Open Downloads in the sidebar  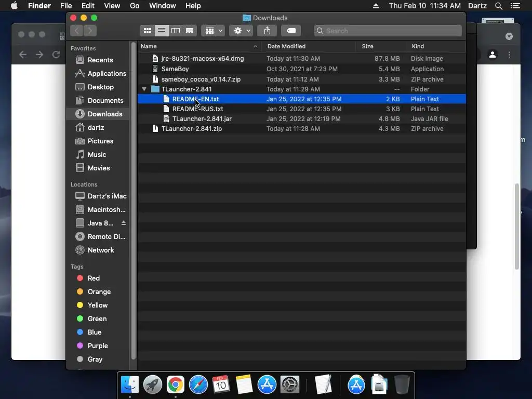pyautogui.click(x=99, y=114)
